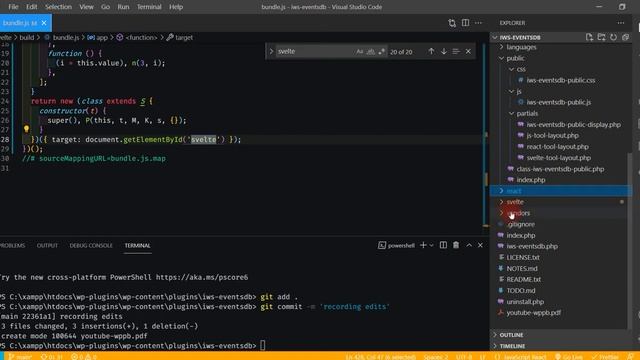Open the Edit menu
This screenshot has width=640, height=360.
(x=31, y=7)
